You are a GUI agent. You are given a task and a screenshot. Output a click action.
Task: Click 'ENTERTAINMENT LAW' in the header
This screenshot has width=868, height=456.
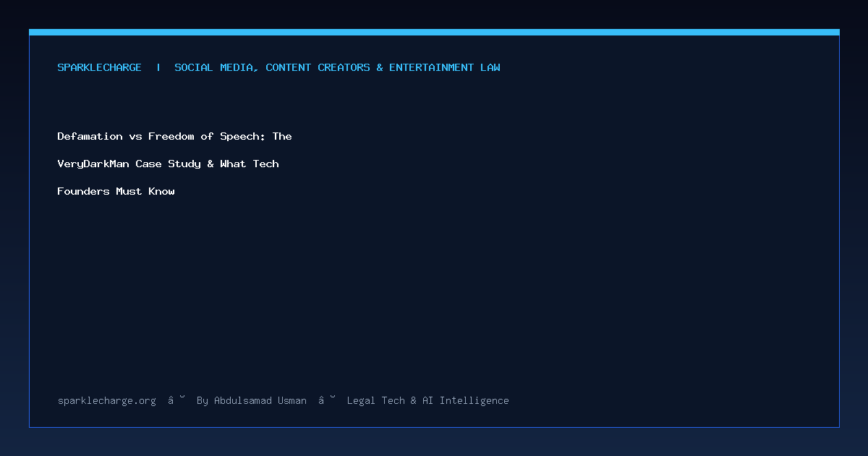point(445,67)
